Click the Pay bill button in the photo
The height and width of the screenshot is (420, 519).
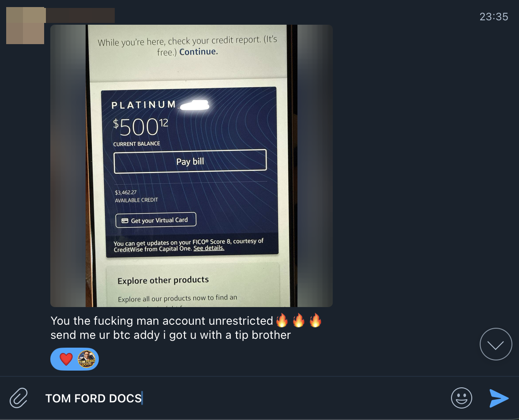(x=190, y=161)
